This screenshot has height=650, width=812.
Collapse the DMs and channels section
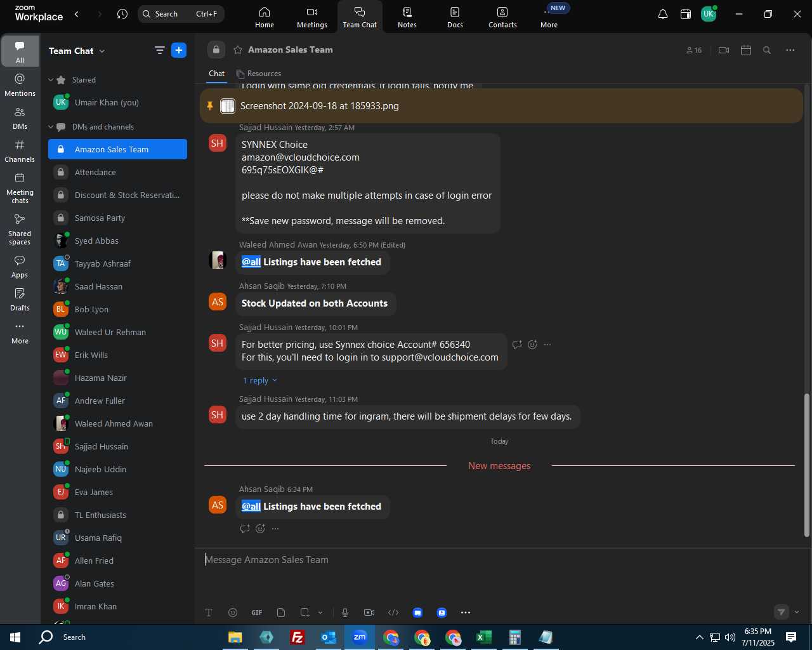click(x=51, y=127)
